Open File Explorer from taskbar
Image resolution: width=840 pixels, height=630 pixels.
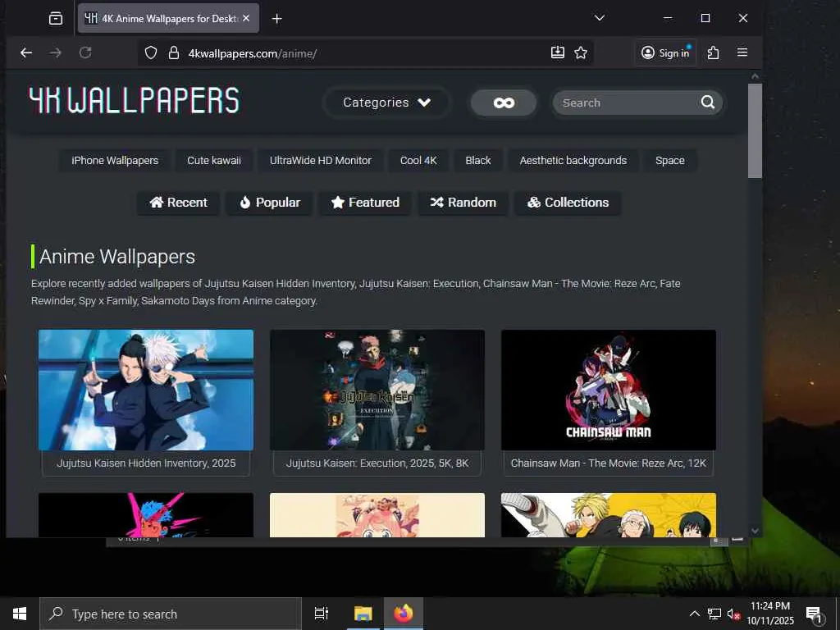tap(363, 614)
